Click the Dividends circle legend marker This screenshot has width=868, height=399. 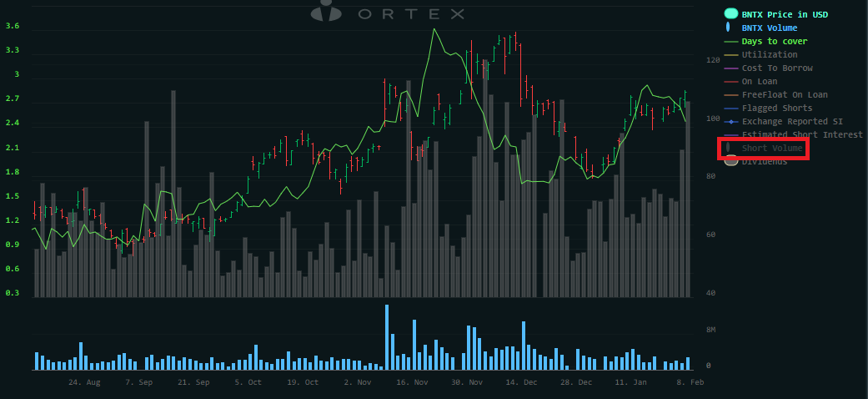point(731,161)
